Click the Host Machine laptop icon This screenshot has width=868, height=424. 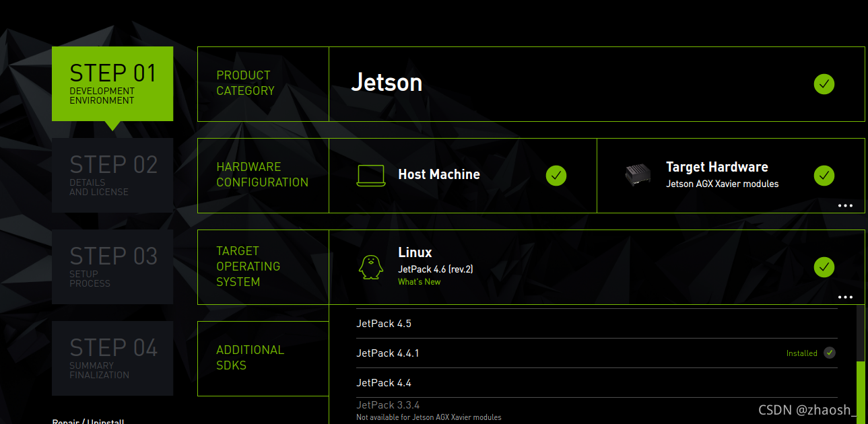point(370,176)
